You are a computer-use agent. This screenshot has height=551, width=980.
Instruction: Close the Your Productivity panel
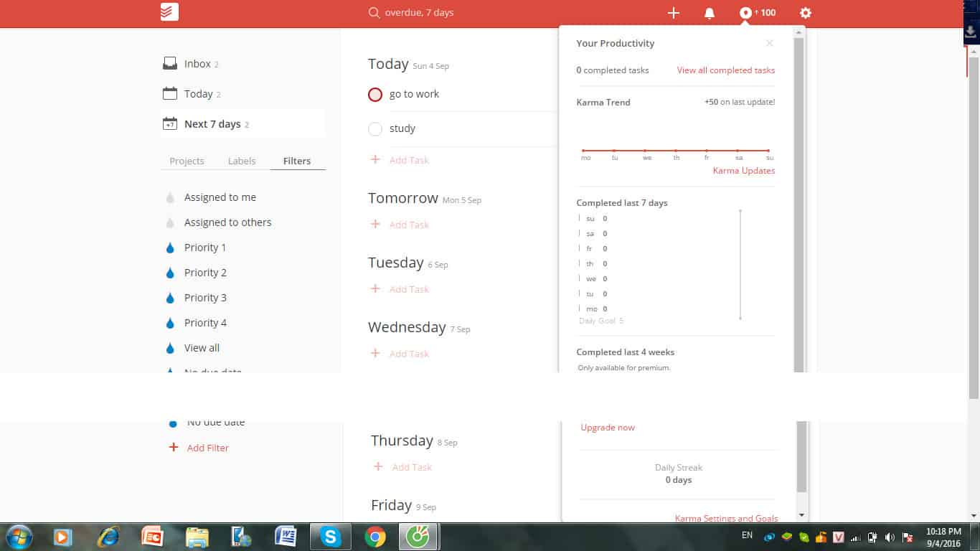click(769, 43)
